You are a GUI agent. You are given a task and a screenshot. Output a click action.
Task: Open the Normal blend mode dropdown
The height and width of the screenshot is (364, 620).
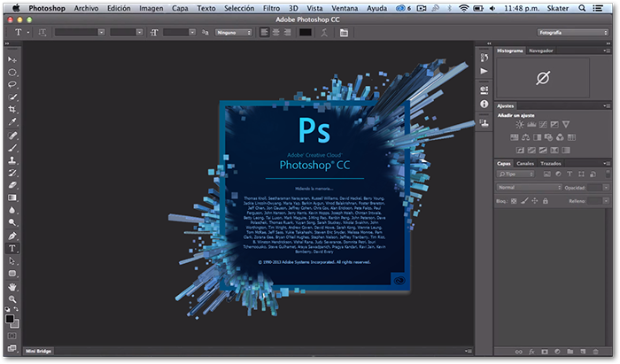[529, 188]
